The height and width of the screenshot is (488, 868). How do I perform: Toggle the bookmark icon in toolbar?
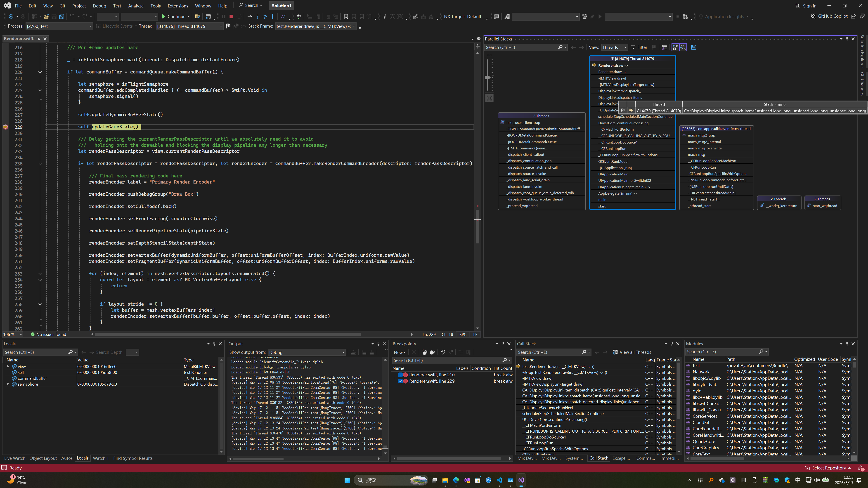click(346, 17)
